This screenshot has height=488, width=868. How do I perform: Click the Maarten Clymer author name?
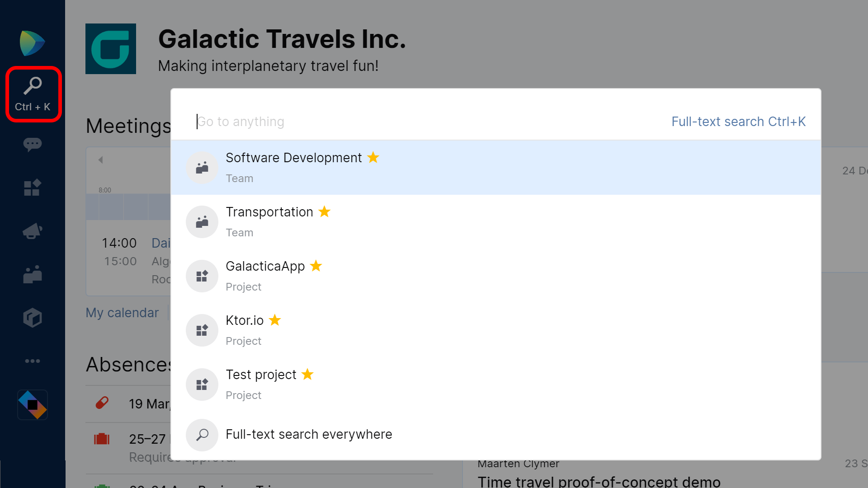pyautogui.click(x=519, y=464)
